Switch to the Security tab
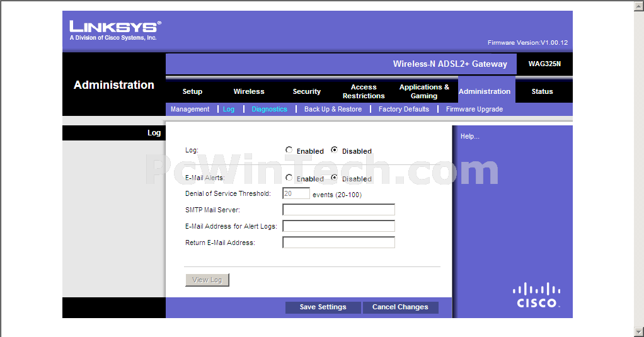Image resolution: width=644 pixels, height=337 pixels. (x=306, y=91)
